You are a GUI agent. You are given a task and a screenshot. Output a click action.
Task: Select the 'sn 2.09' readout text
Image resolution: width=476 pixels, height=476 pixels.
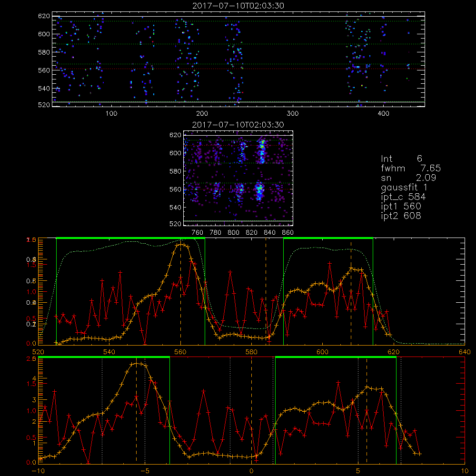(x=408, y=178)
